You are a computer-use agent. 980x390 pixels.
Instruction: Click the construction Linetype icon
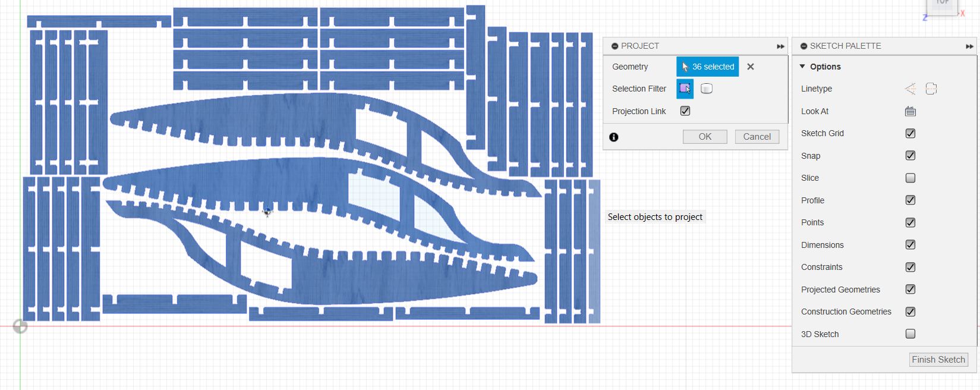pyautogui.click(x=910, y=89)
